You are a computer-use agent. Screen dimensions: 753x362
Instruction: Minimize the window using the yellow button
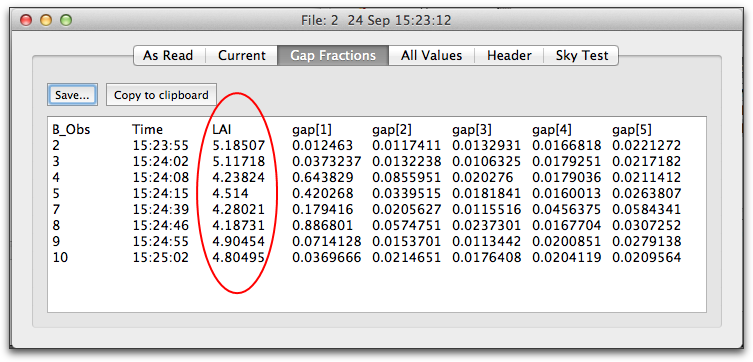pos(46,20)
